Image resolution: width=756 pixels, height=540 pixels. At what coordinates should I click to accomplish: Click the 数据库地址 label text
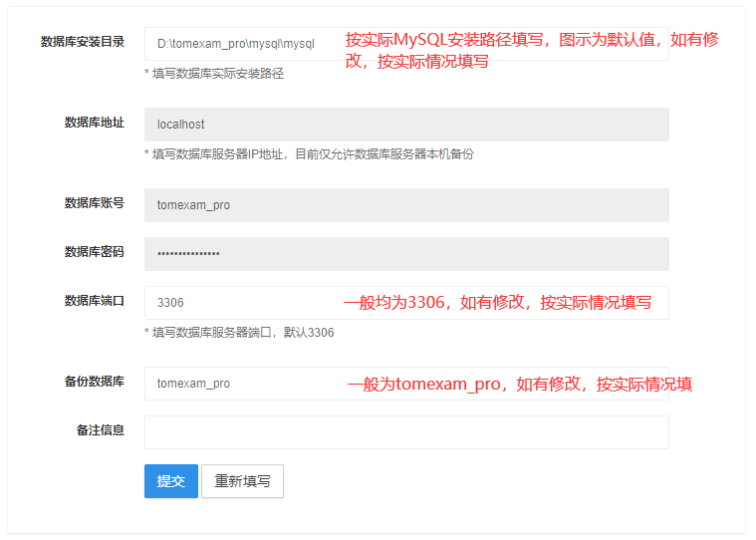click(x=95, y=123)
